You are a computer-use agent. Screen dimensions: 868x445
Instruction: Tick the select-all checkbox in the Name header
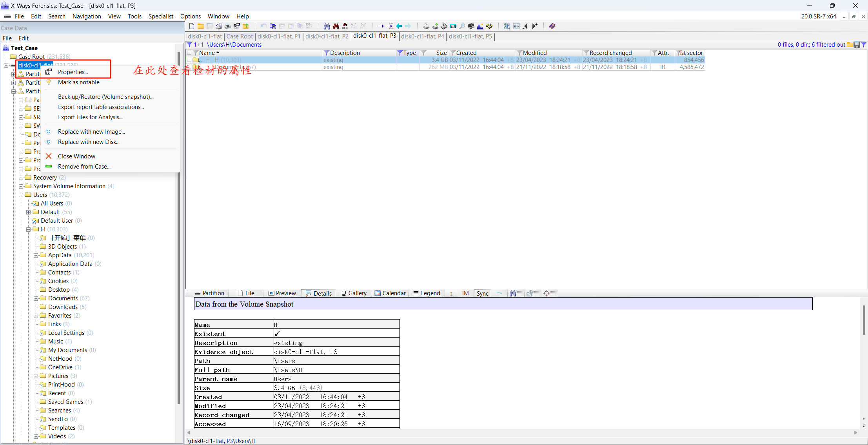(189, 53)
